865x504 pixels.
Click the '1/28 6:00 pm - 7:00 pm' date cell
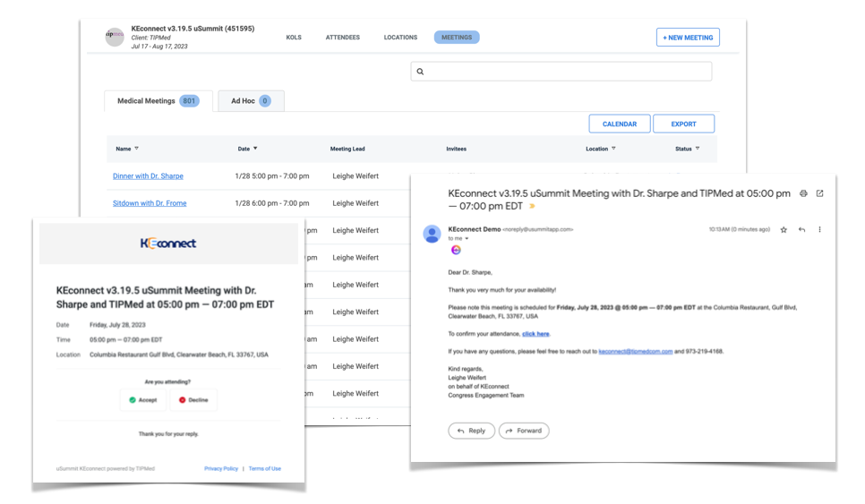coord(272,203)
